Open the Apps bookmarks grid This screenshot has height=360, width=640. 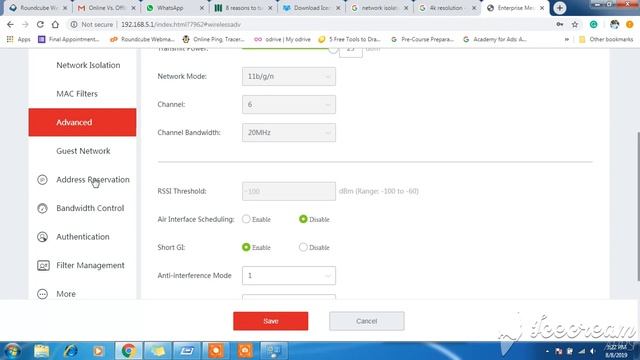[x=19, y=39]
